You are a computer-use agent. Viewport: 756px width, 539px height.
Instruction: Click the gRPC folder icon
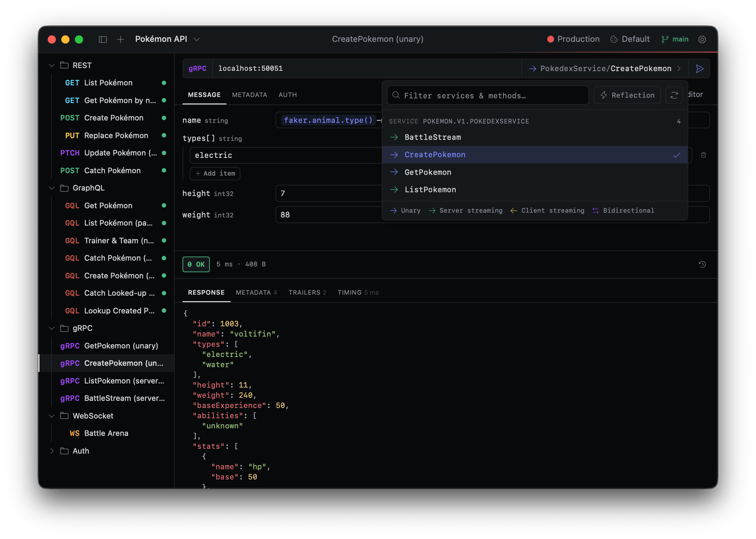[64, 328]
